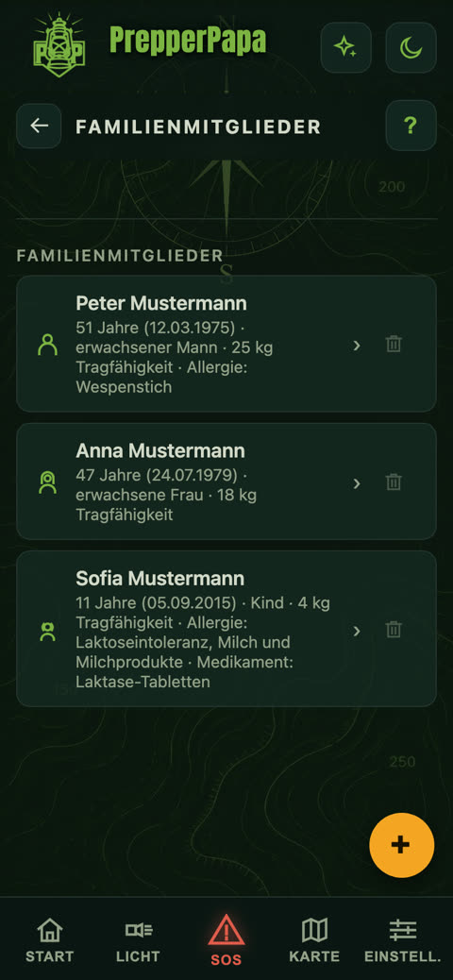Expand Peter Mustermann's details chevron
The image size is (453, 980).
(x=357, y=345)
